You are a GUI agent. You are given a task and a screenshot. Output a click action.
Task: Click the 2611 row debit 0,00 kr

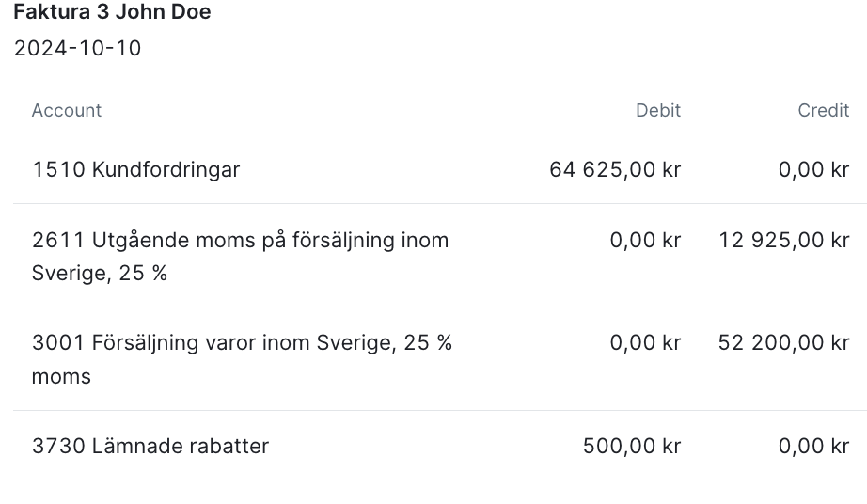pos(645,240)
